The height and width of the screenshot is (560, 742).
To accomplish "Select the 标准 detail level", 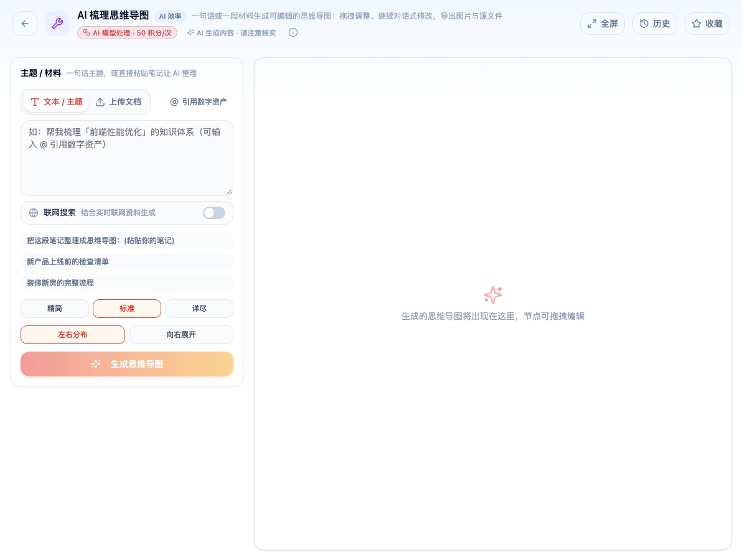I will pyautogui.click(x=127, y=309).
